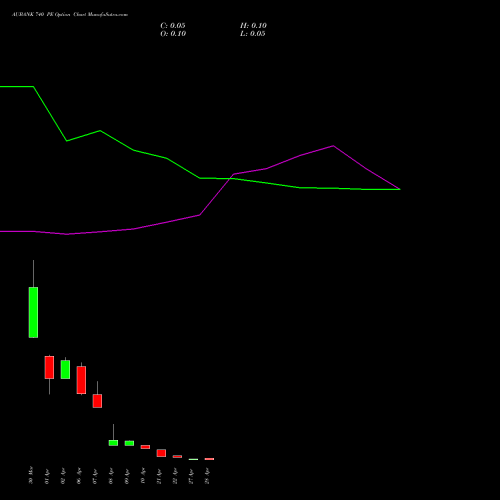Click the high value 'H: 0.10'

pyautogui.click(x=253, y=26)
